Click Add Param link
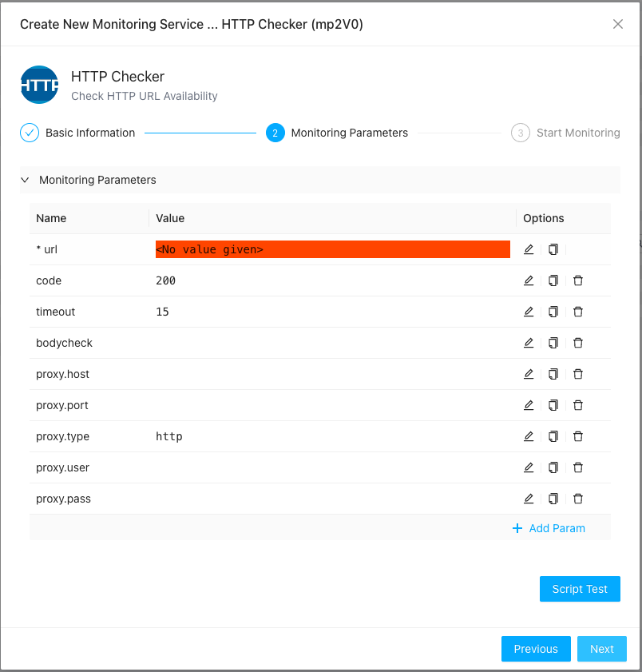Screen dimensions: 642x672 [x=549, y=528]
